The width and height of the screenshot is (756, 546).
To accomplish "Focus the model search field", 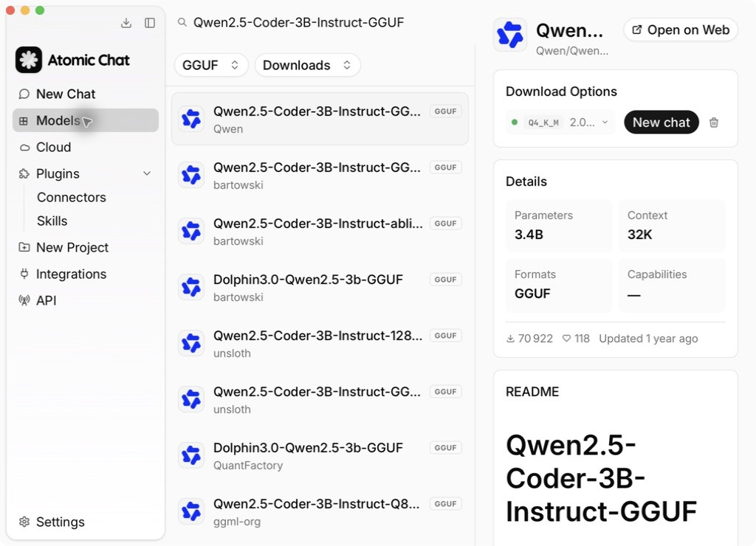I will pyautogui.click(x=320, y=23).
